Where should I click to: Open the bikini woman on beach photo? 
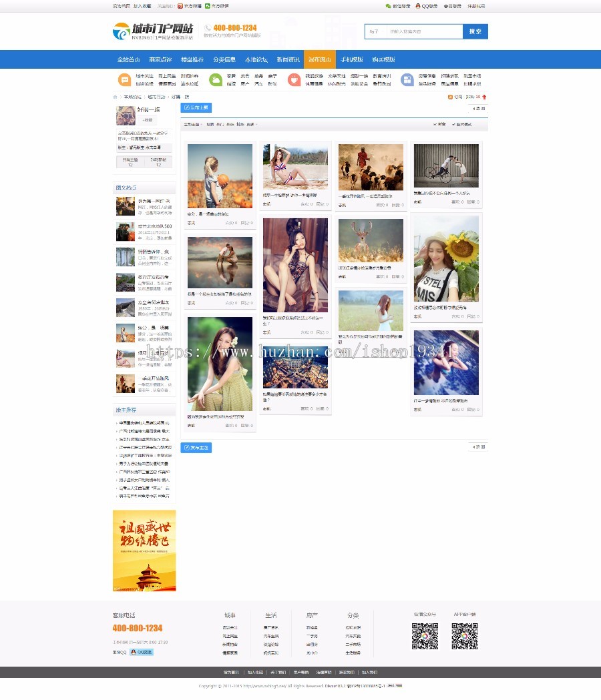tap(295, 167)
